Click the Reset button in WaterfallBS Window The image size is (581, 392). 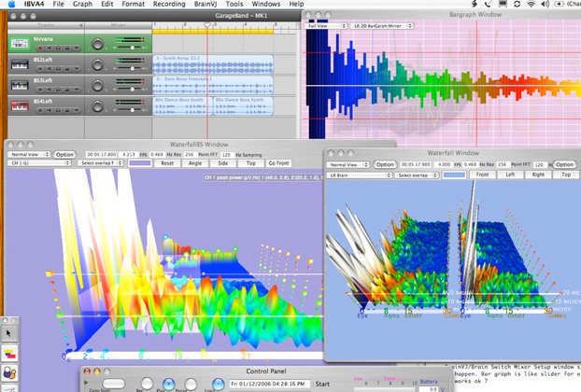[167, 163]
